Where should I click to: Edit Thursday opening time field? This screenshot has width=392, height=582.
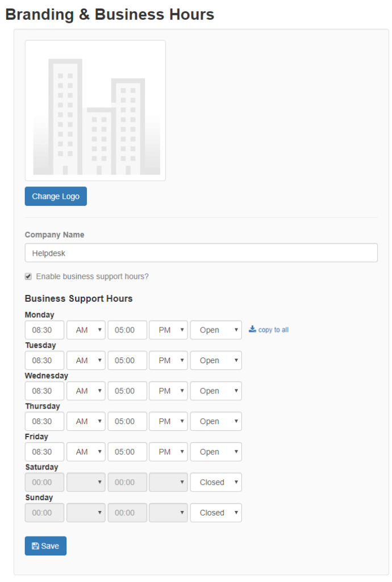coord(44,421)
